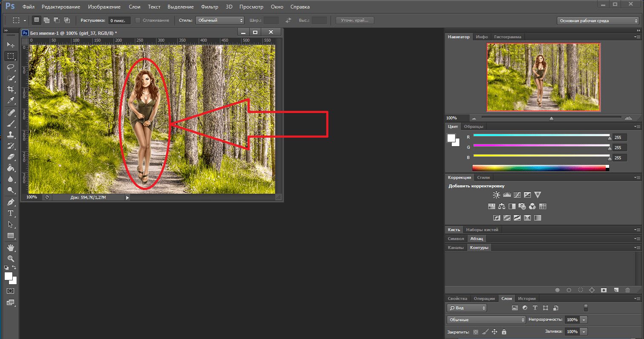Toggle lock transparent pixels in Закрепить row

click(476, 332)
